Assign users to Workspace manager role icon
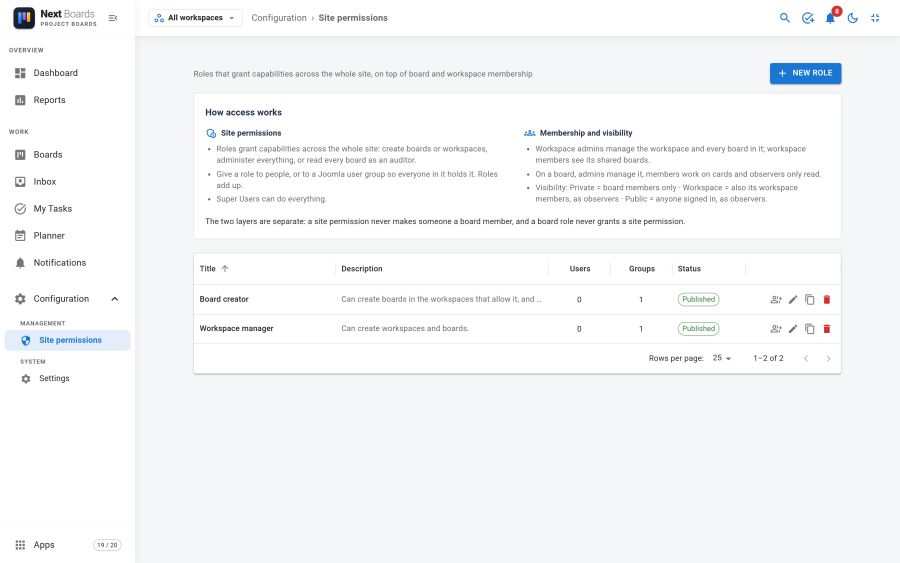 [776, 329]
